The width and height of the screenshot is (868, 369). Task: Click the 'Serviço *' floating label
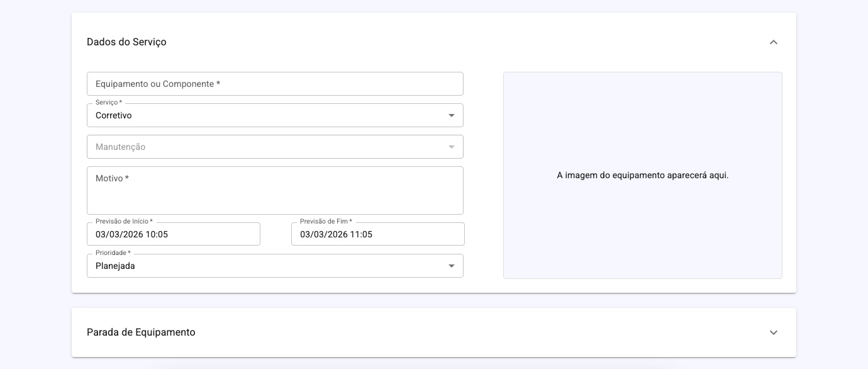pyautogui.click(x=108, y=102)
